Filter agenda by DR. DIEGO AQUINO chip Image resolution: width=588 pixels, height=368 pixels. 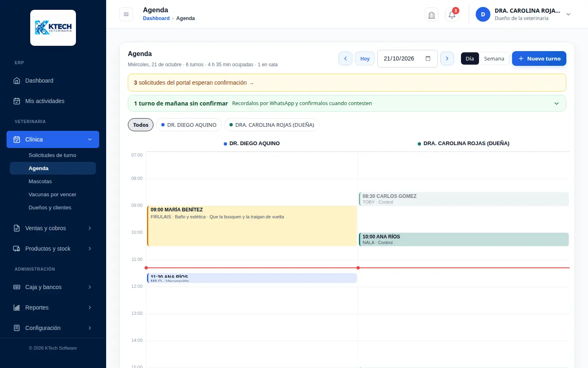[189, 125]
